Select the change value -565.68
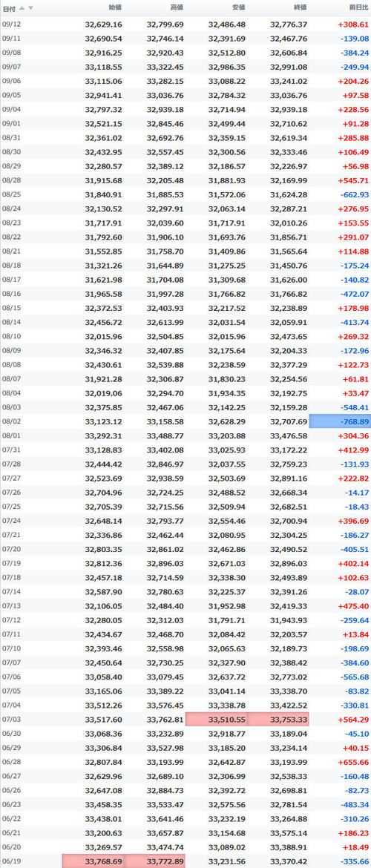Viewport: 371px width, 868px height. 354,677
